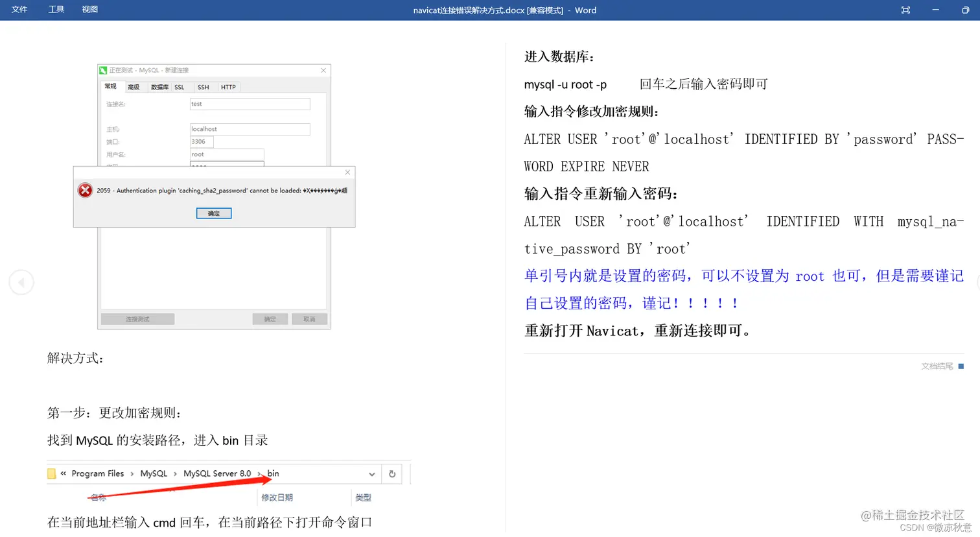Click the text 回车之后输入密码即可

click(703, 84)
